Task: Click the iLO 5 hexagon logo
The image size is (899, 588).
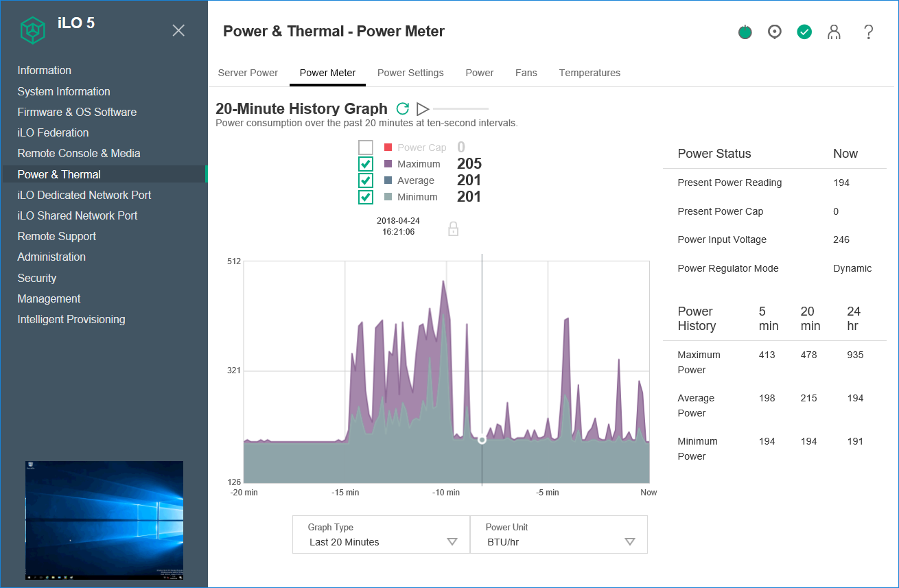Action: 32,30
